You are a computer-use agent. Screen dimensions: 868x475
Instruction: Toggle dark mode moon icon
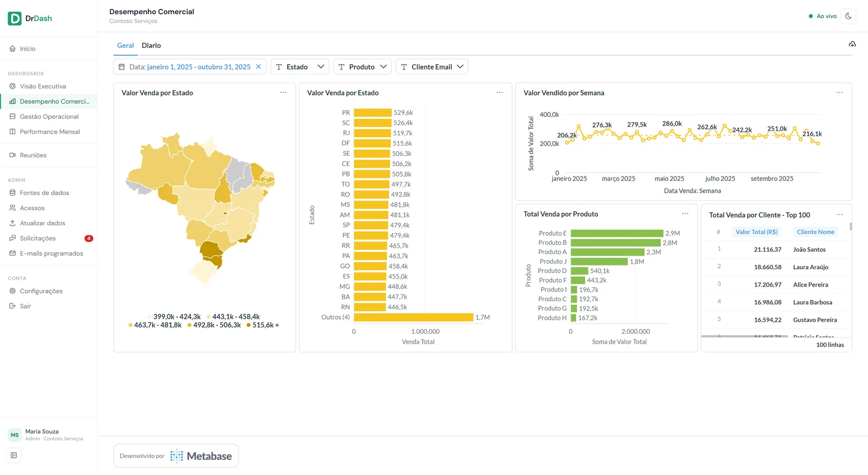click(848, 16)
